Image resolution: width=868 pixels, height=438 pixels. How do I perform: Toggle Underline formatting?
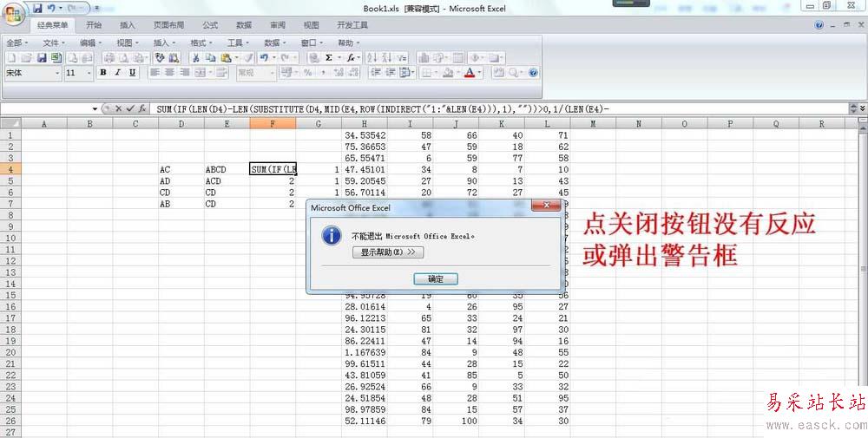point(132,73)
